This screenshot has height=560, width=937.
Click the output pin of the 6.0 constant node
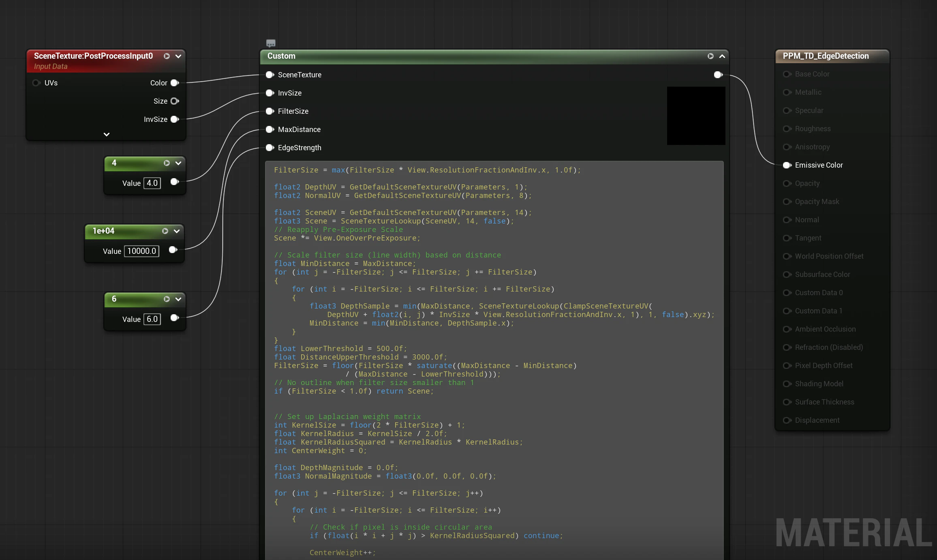[x=174, y=318]
